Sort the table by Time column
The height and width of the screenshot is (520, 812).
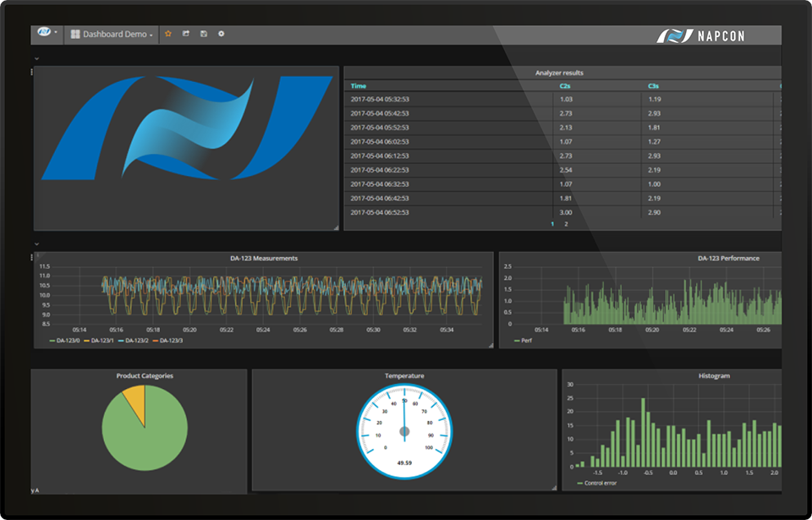coord(359,85)
